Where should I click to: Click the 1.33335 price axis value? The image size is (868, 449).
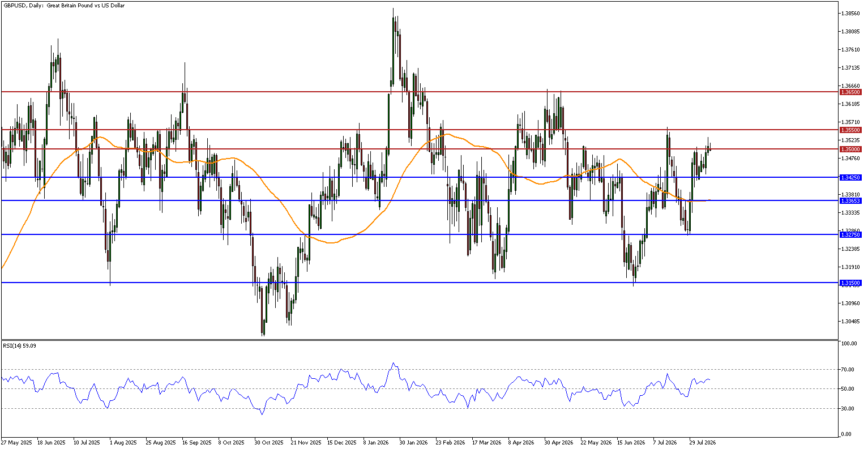pyautogui.click(x=851, y=212)
